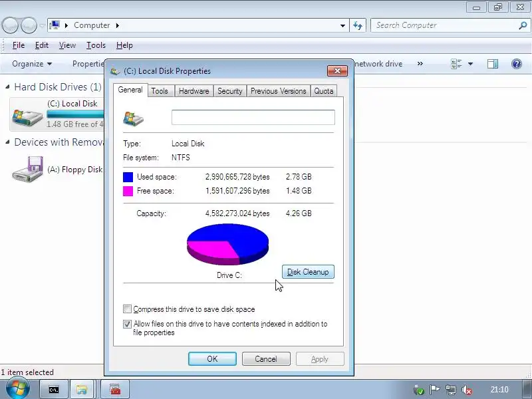
Task: Click the red toolbox icon on taskbar
Action: pyautogui.click(x=115, y=390)
